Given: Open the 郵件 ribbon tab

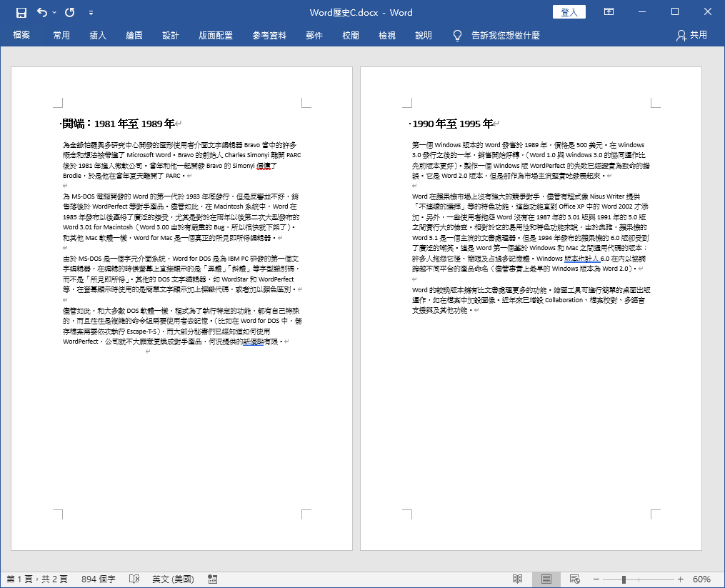Looking at the screenshot, I should [314, 35].
